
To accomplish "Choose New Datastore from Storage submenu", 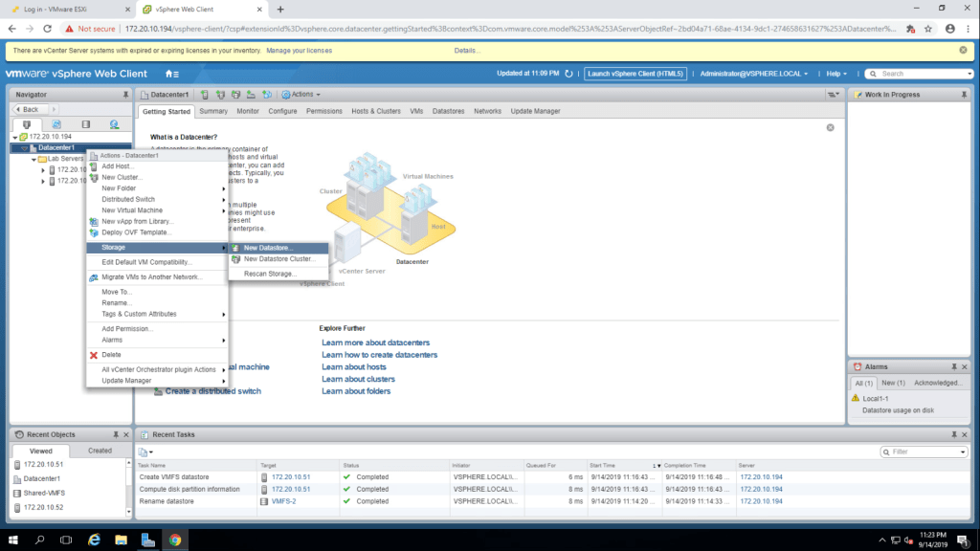I will pos(268,248).
